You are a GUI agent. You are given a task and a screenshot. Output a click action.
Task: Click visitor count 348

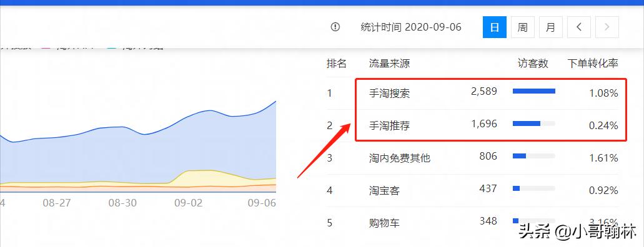coord(488,221)
